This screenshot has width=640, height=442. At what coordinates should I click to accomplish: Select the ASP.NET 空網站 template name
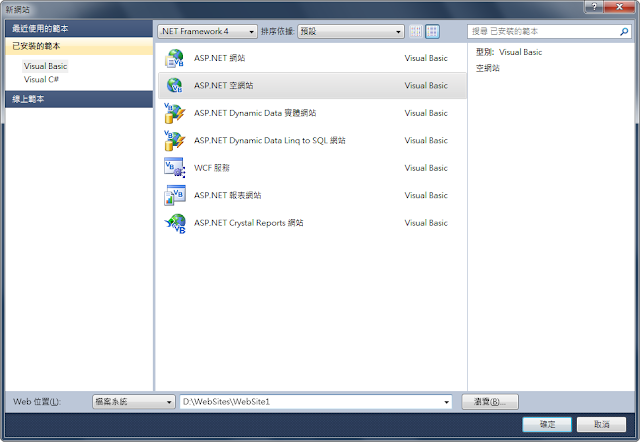pos(224,86)
